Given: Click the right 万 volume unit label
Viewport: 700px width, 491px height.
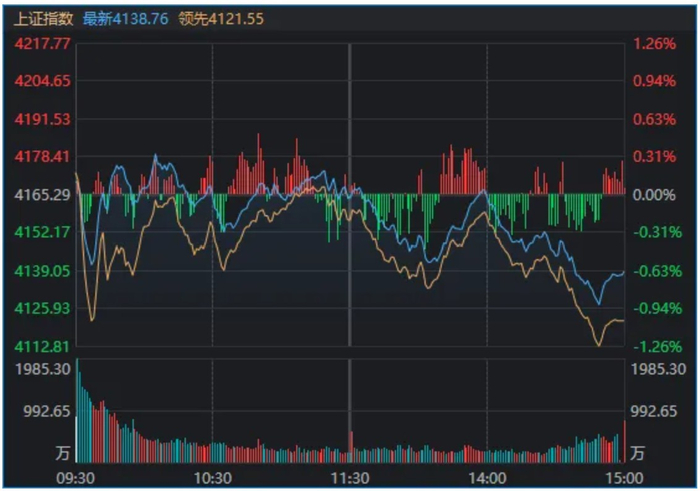Looking at the screenshot, I should point(638,453).
